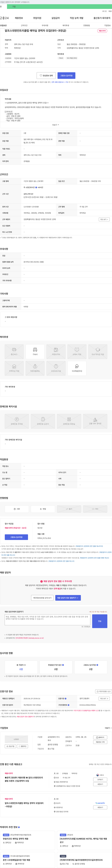Click info icon next to 고용24 입사지원 count
This screenshot has height=868, width=112.
97,665
